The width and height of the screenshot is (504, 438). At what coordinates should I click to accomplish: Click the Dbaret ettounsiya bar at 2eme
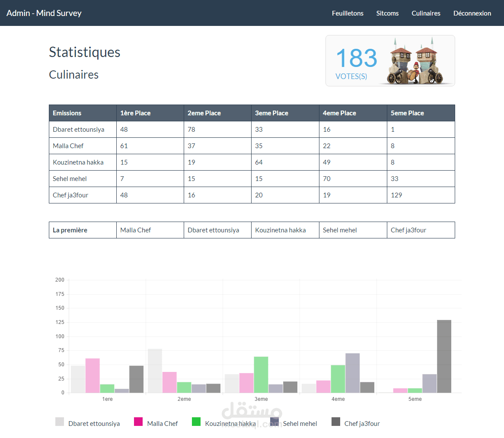pyautogui.click(x=155, y=371)
